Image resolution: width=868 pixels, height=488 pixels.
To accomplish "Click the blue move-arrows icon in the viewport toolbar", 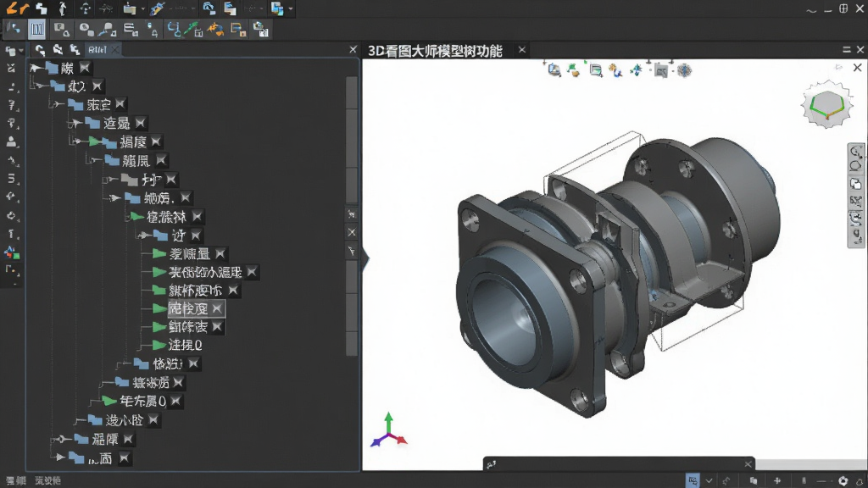I will coord(637,70).
